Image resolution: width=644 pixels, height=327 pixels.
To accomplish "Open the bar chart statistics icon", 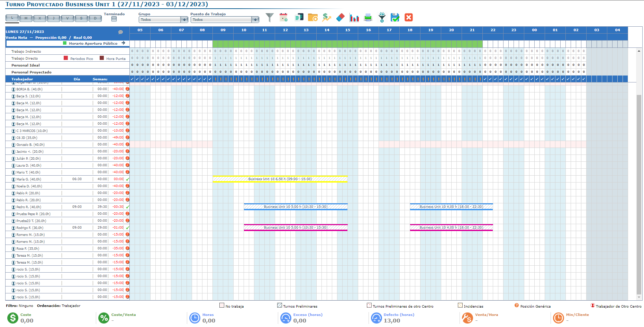I will (354, 17).
